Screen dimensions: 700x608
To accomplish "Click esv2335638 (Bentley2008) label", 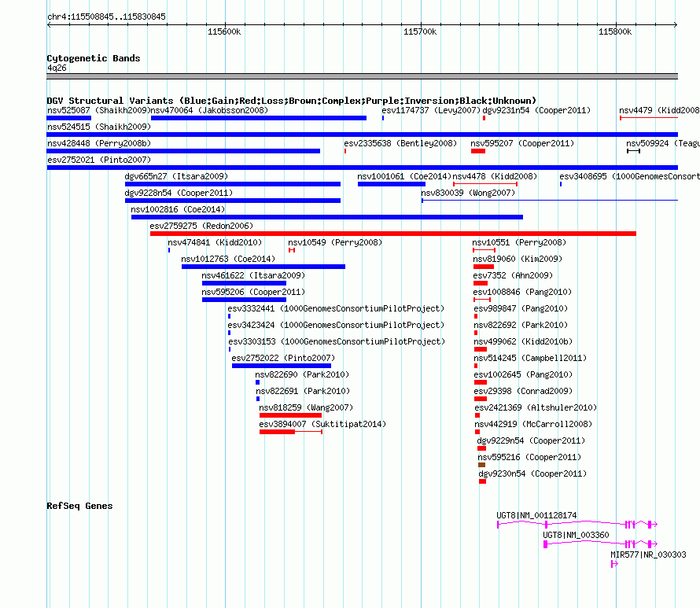I will 400,143.
